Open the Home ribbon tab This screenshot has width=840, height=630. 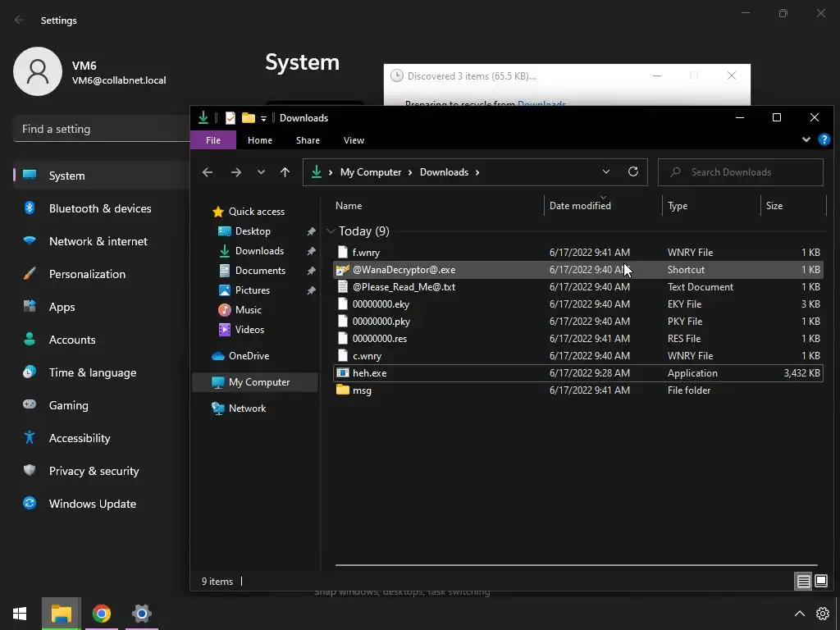tap(260, 140)
